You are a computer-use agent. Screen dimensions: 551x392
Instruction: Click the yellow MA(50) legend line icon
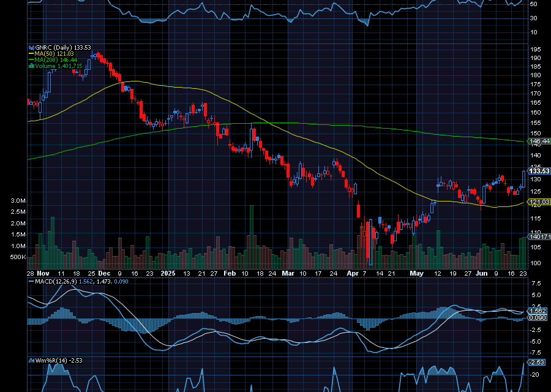coord(31,54)
